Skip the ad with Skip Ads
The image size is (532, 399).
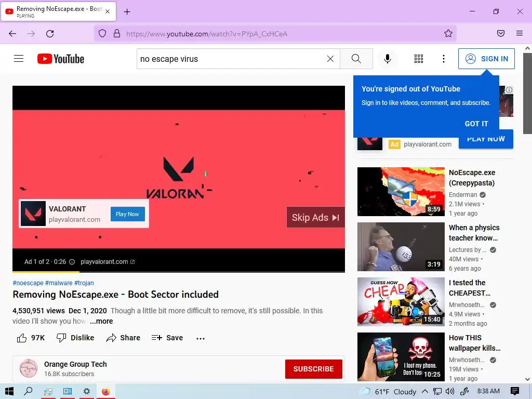(315, 218)
